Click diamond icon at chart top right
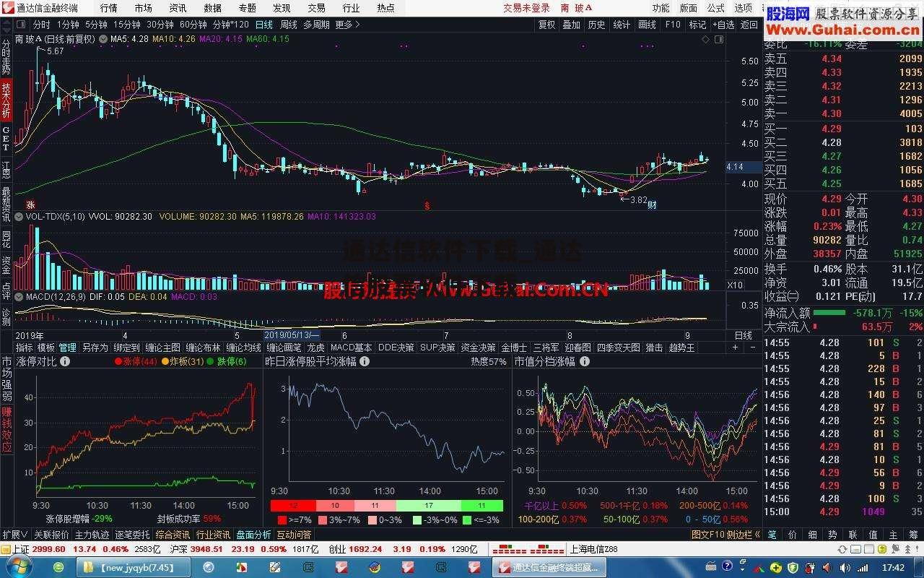 705,40
